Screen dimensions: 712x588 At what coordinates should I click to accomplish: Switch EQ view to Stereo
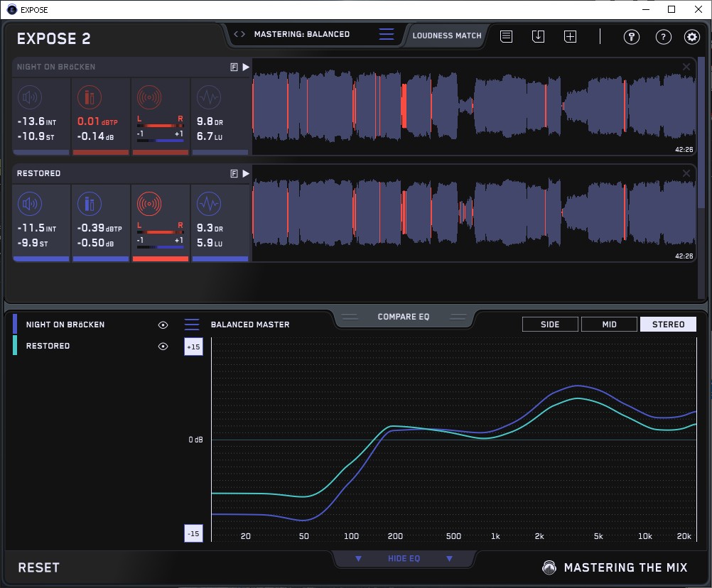[668, 325]
